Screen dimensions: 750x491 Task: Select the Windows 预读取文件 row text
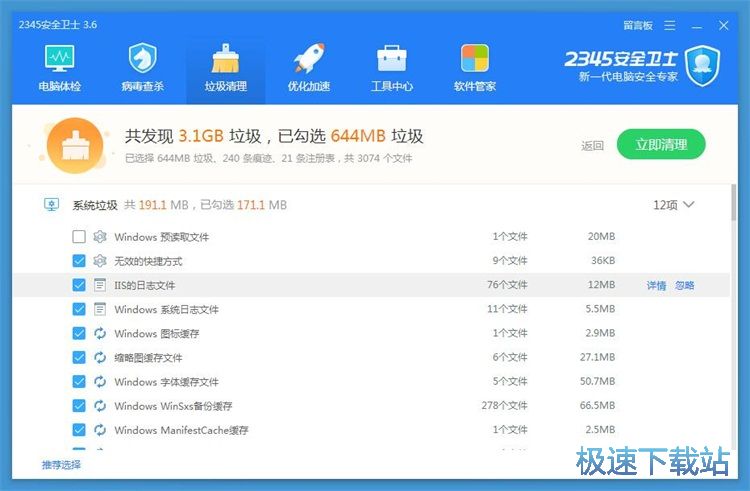coord(162,237)
